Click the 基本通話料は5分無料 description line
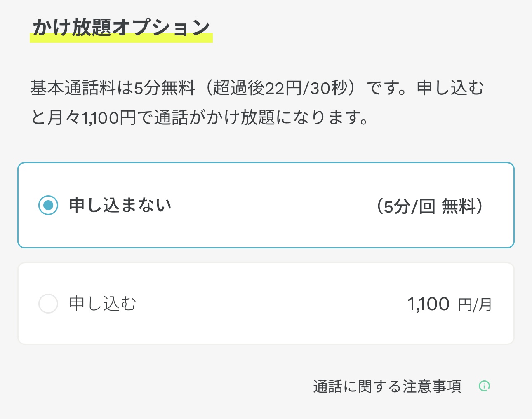532x419 pixels. (257, 88)
